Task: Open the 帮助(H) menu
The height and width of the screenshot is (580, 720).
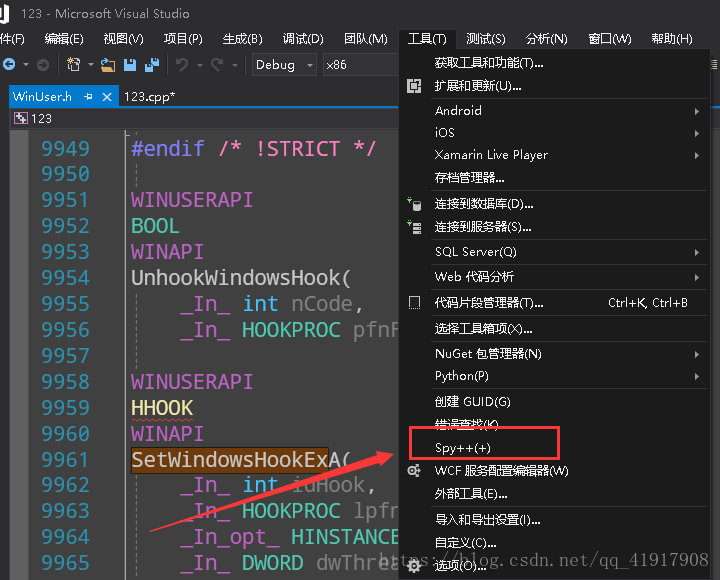Action: pos(671,39)
